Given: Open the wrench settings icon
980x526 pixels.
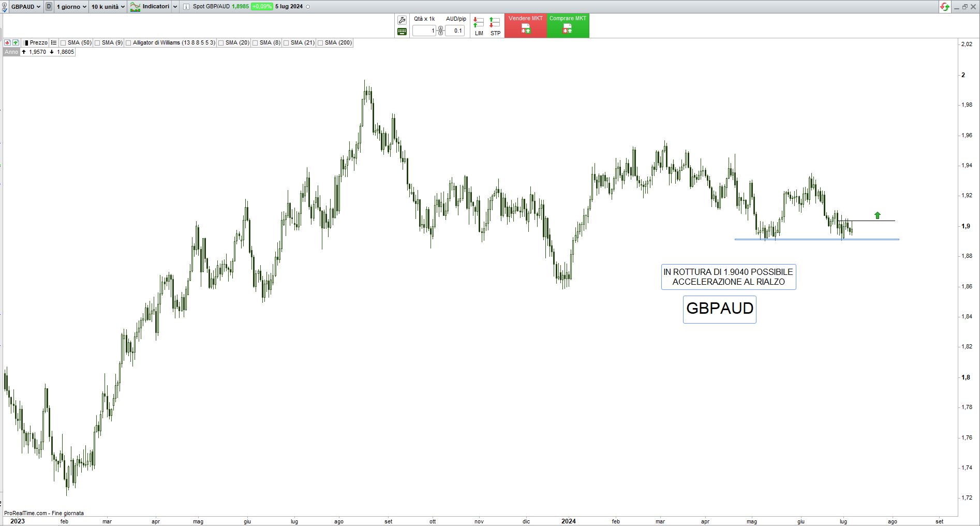Looking at the screenshot, I should pyautogui.click(x=402, y=20).
